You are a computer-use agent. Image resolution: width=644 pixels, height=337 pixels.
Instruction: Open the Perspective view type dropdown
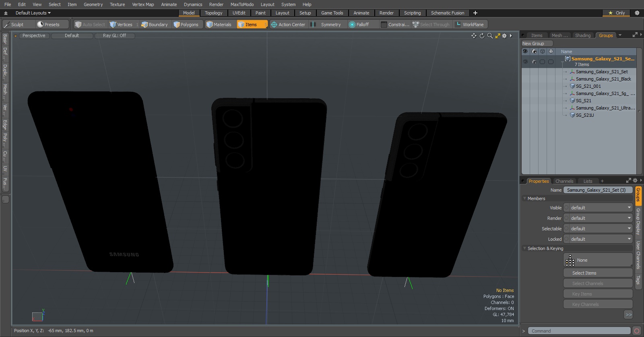pyautogui.click(x=34, y=36)
